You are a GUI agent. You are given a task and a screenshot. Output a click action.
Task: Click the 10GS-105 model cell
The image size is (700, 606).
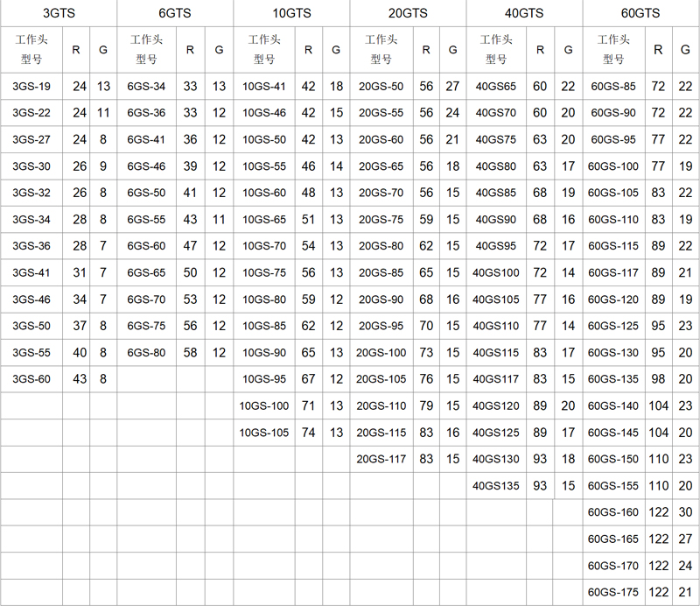(263, 432)
